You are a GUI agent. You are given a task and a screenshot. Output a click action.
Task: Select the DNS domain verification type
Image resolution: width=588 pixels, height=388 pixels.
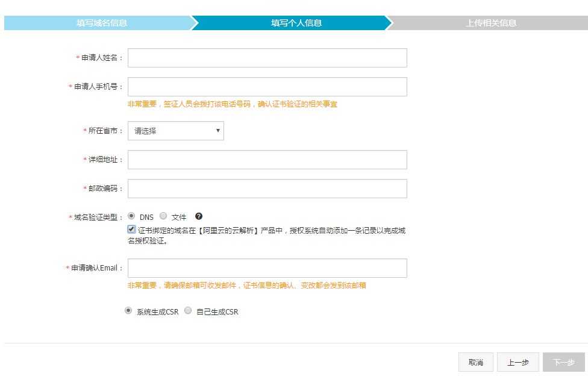130,217
